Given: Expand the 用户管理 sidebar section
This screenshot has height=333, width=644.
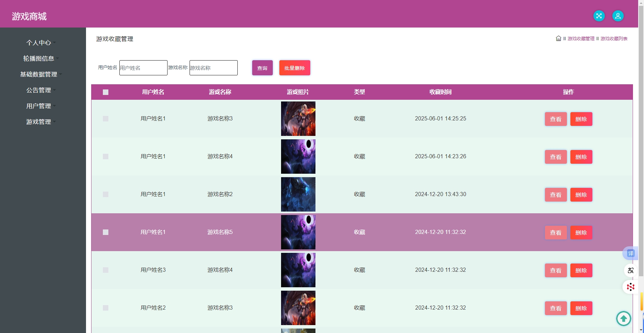Looking at the screenshot, I should click(x=39, y=106).
